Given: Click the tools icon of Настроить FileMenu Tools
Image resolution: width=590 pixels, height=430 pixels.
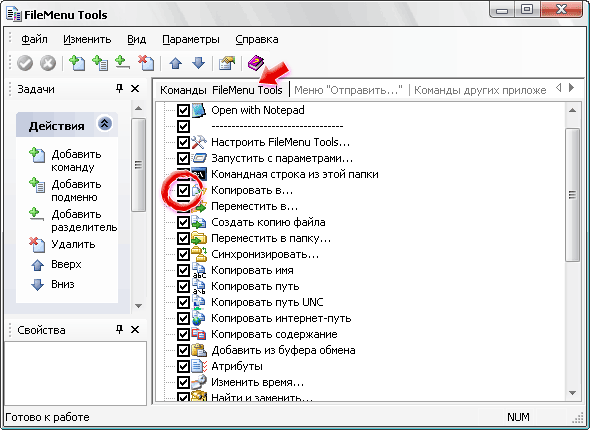Looking at the screenshot, I should pos(199,142).
